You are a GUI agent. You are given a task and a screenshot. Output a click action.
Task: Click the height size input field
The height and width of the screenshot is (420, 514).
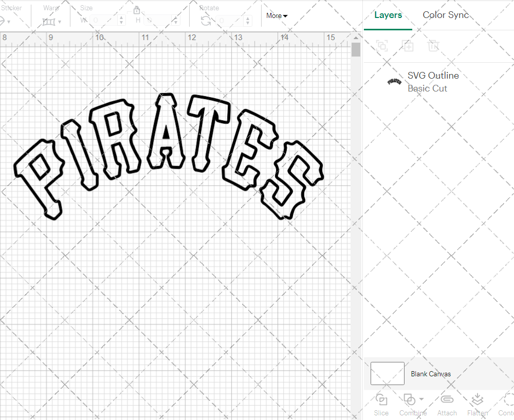pos(158,21)
